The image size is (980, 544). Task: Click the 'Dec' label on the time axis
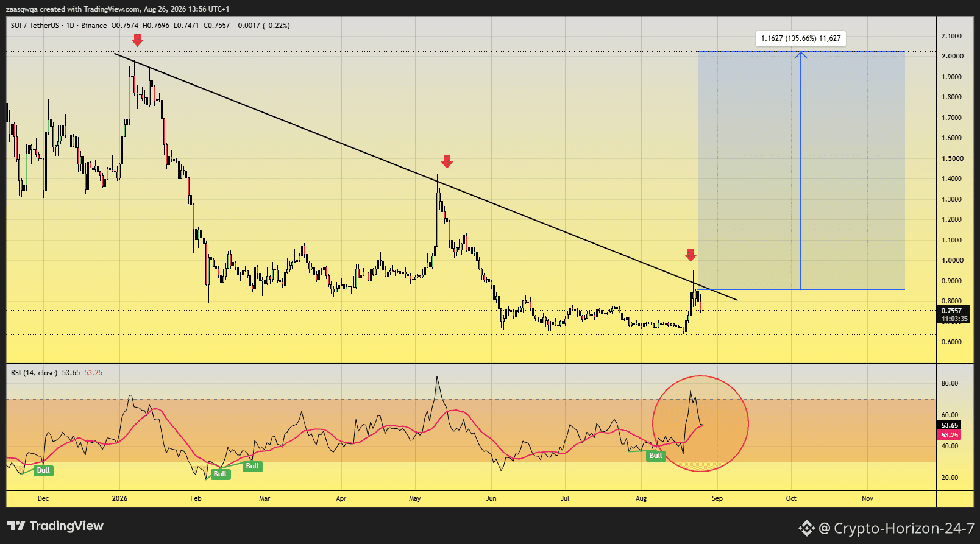[43, 498]
